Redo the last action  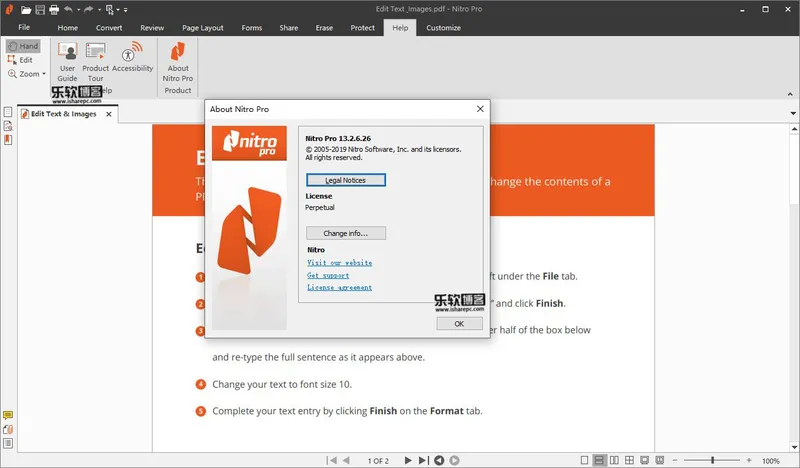pos(89,9)
